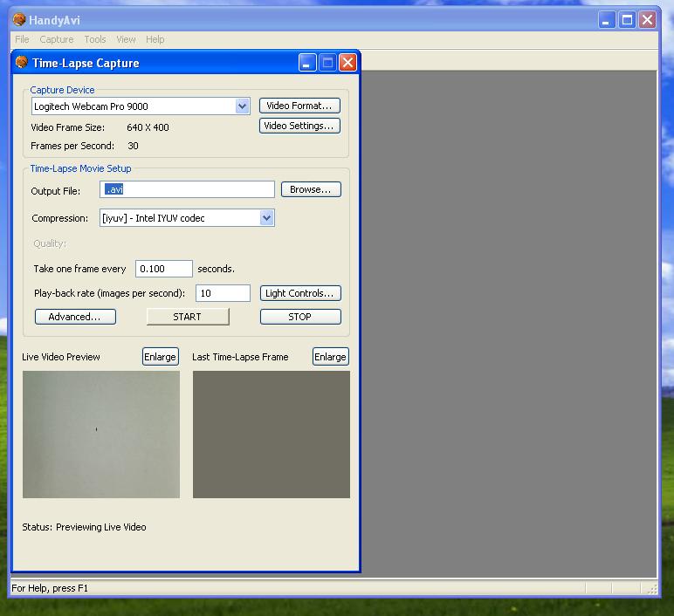Screen dimensions: 674x616
Task: Enlarge the Live Video Preview
Action: coord(160,357)
